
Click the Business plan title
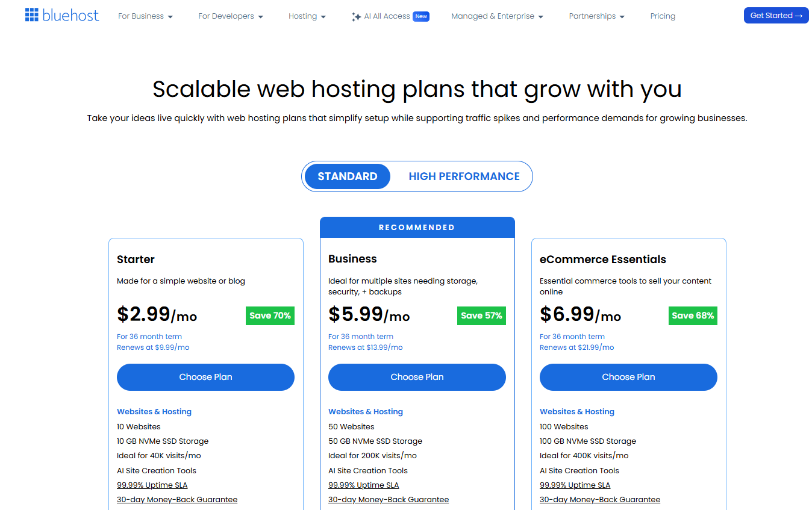pyautogui.click(x=352, y=259)
